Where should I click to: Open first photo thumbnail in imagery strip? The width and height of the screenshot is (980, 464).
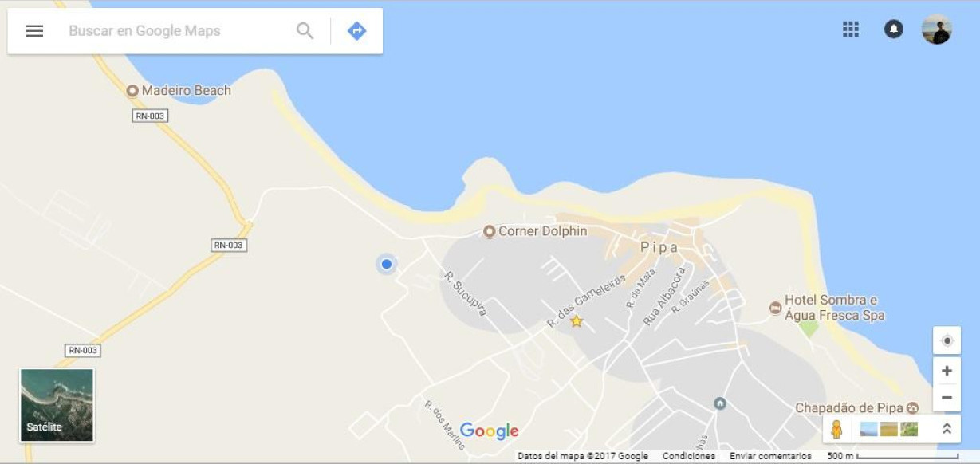coord(868,429)
